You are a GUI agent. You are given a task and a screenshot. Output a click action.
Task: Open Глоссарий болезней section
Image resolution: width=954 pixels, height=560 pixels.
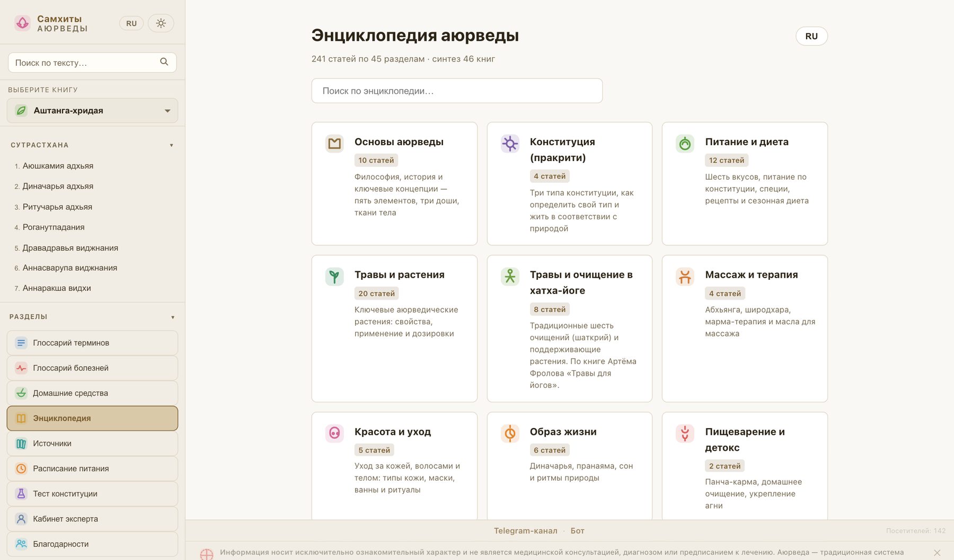coord(92,368)
